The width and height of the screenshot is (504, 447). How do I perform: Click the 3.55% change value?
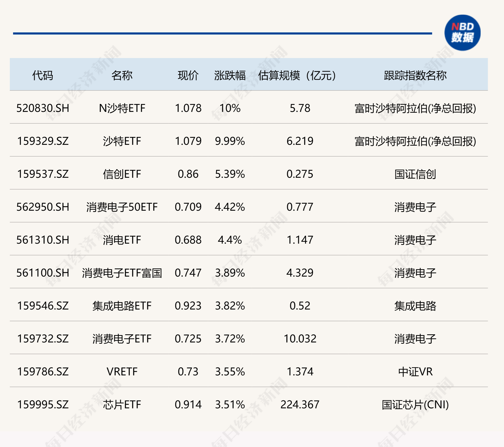coord(230,372)
